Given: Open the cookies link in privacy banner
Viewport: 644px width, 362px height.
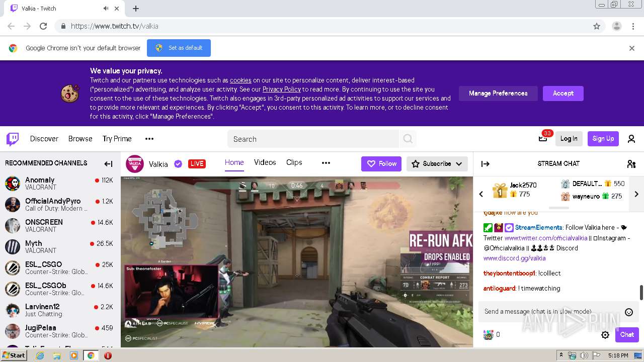Looking at the screenshot, I should coord(240,80).
